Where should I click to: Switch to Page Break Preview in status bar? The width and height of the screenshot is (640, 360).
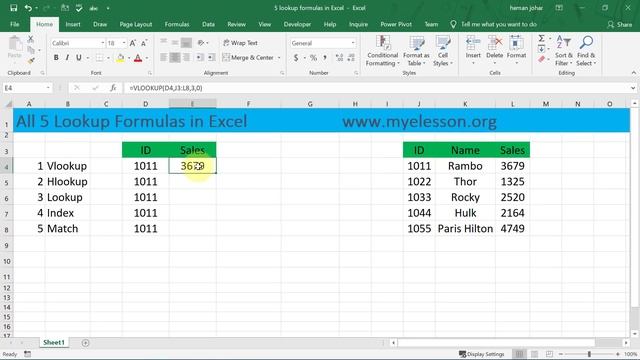[x=549, y=354]
